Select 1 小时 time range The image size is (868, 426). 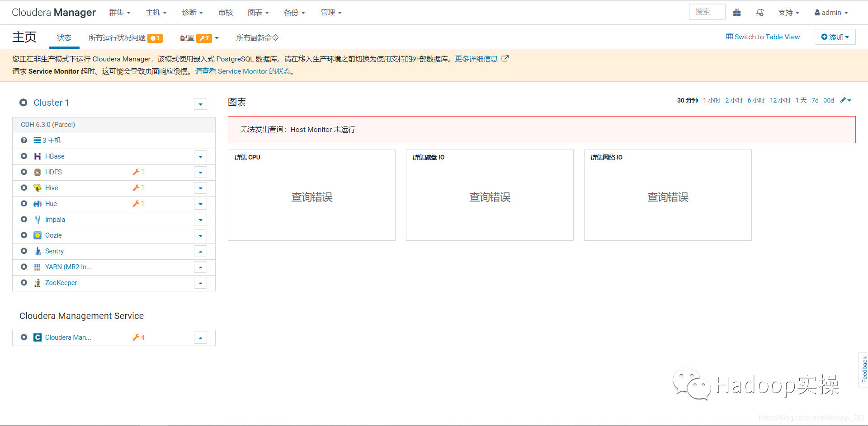click(x=712, y=100)
